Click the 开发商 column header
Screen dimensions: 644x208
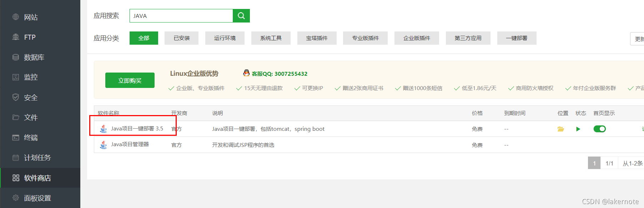click(179, 113)
